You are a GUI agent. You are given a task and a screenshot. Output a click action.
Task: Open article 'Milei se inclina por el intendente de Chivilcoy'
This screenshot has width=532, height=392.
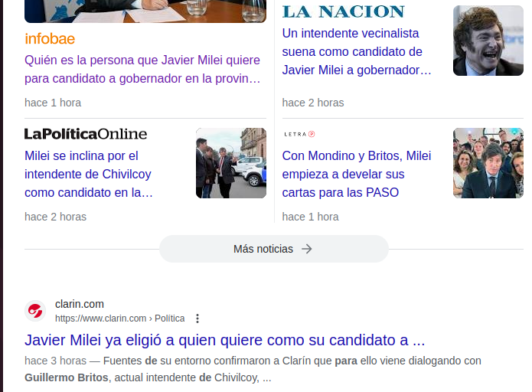(x=89, y=174)
